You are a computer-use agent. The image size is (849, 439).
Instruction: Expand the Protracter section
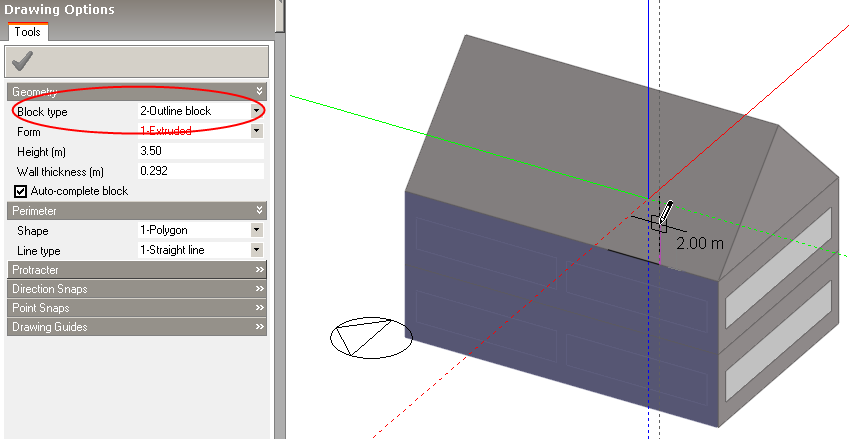(x=259, y=270)
